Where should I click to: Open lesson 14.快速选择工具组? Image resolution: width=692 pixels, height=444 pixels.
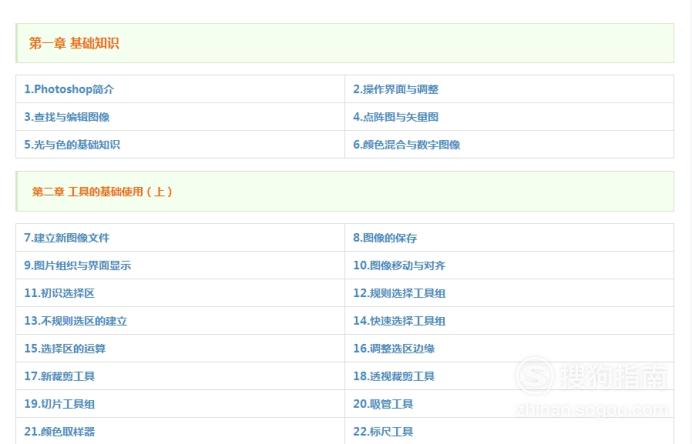pos(399,321)
